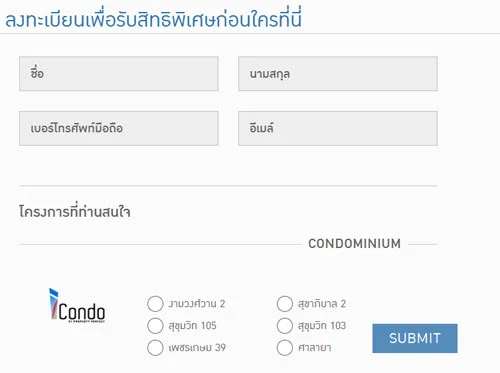Screen dimensions: 500x373
Task: Click the iCondo logo
Action: point(77,306)
